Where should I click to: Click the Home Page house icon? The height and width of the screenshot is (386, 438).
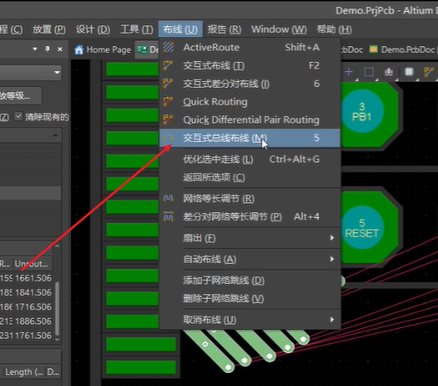pyautogui.click(x=79, y=50)
